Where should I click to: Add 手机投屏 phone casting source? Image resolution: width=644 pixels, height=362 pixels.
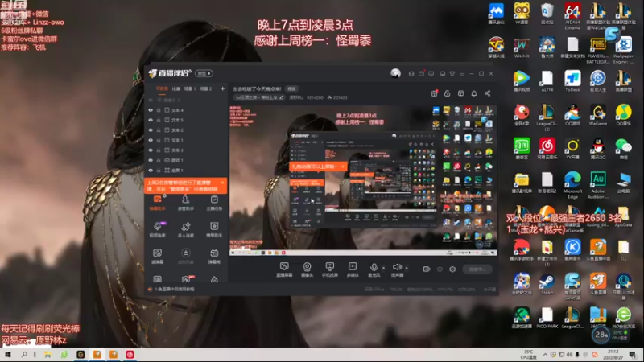(330, 269)
